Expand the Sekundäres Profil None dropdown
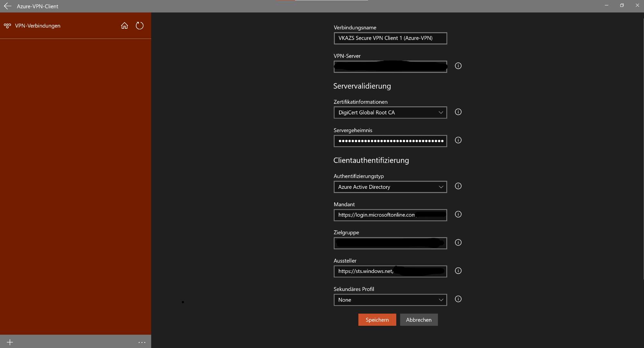The image size is (644, 348). point(390,300)
